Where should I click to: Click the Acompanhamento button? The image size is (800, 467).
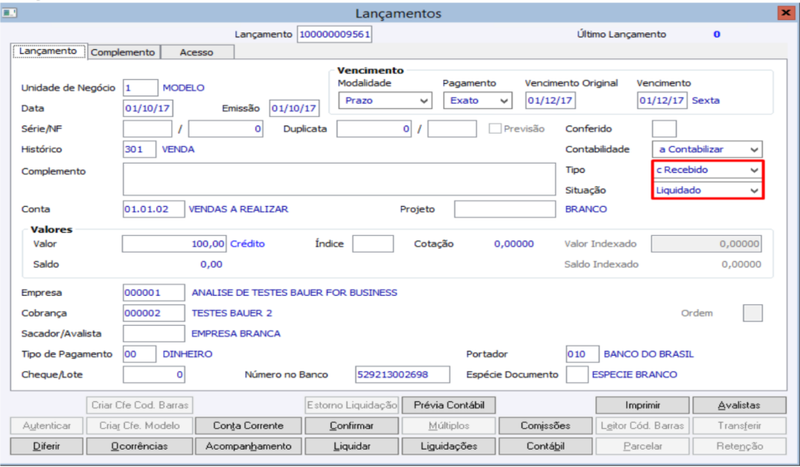coord(248,446)
